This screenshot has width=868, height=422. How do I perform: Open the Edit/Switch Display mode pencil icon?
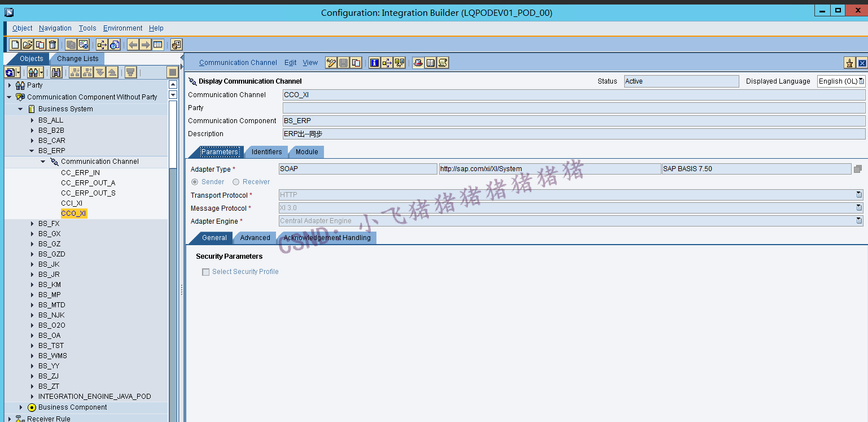click(331, 62)
